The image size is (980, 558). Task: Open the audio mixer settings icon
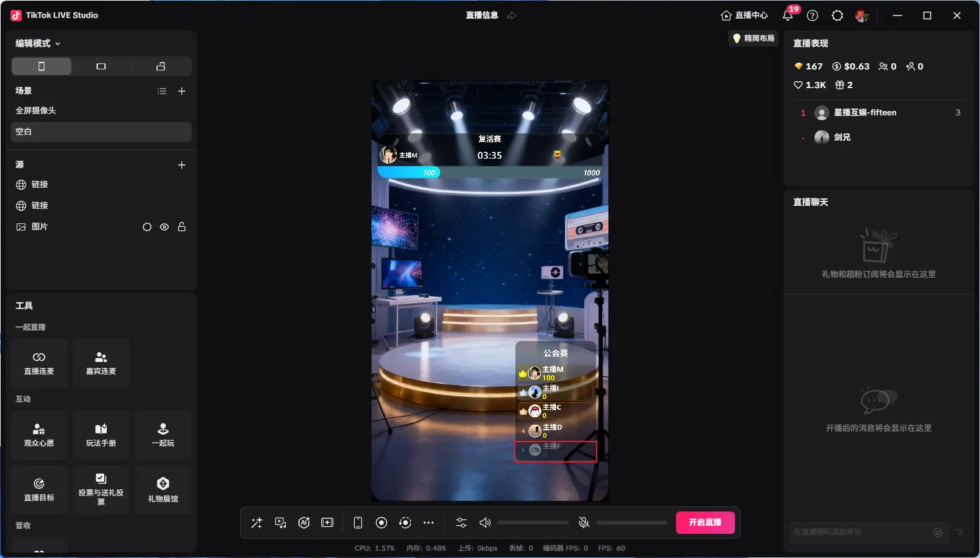coord(461,523)
